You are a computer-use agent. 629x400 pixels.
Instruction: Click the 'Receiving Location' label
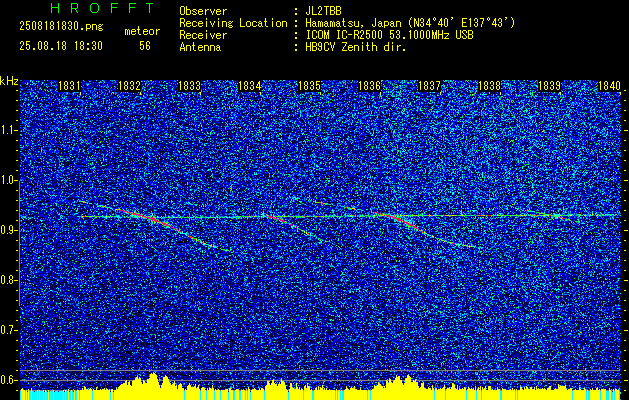tap(233, 23)
